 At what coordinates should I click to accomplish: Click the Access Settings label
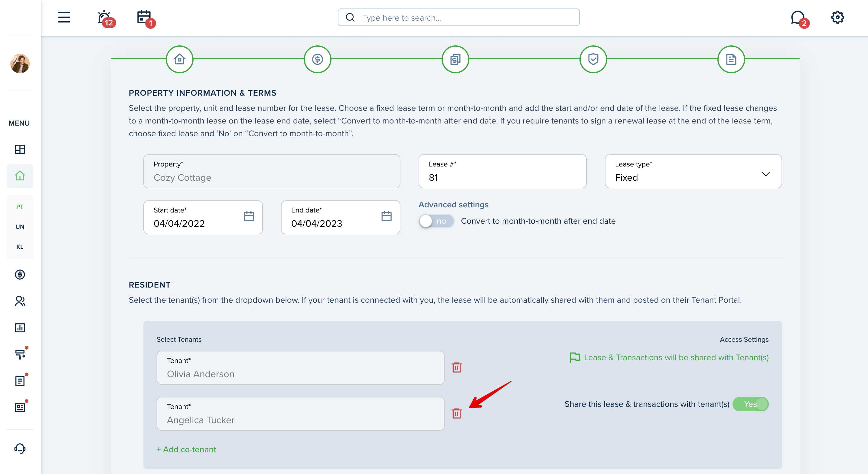(x=744, y=340)
